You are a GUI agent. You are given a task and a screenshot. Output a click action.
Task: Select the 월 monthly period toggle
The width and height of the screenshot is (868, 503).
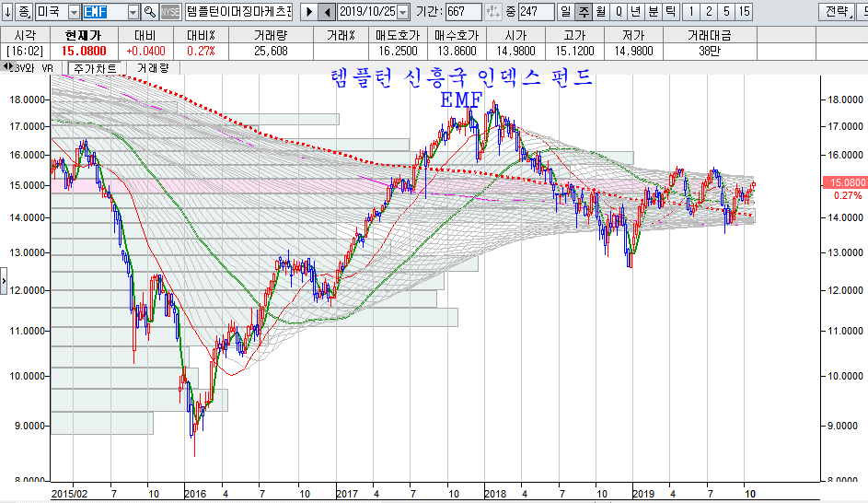point(601,12)
